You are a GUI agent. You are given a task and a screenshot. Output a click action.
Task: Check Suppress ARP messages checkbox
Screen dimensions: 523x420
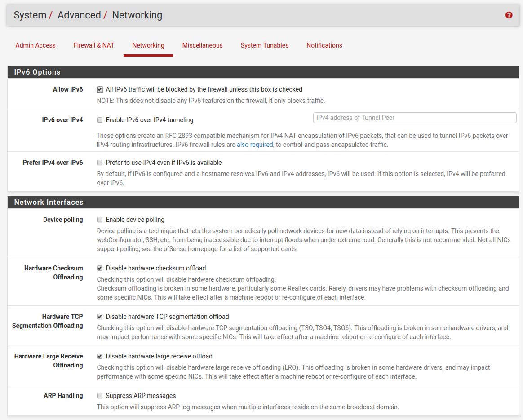coord(100,396)
